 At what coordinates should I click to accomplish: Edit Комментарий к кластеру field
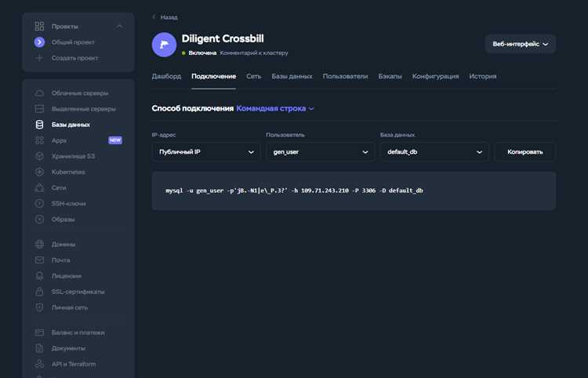254,53
